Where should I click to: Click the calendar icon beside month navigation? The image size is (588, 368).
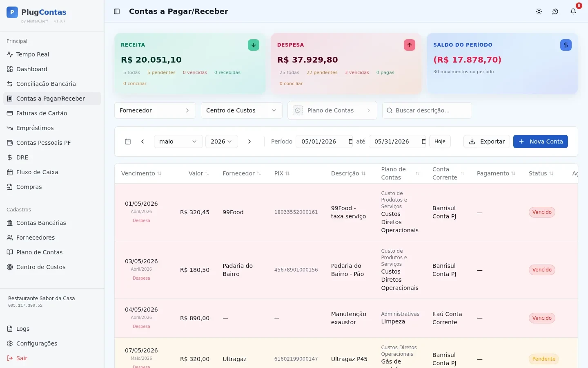tap(128, 141)
